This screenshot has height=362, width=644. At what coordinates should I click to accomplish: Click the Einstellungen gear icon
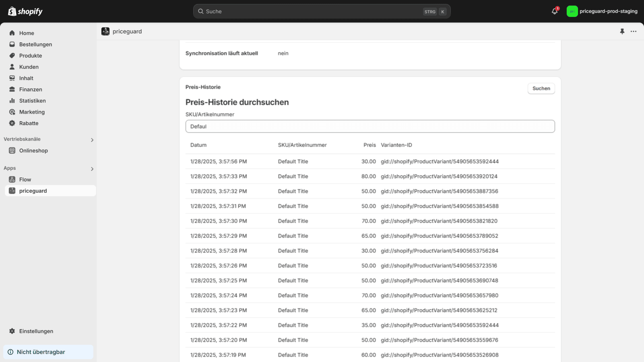(x=12, y=331)
